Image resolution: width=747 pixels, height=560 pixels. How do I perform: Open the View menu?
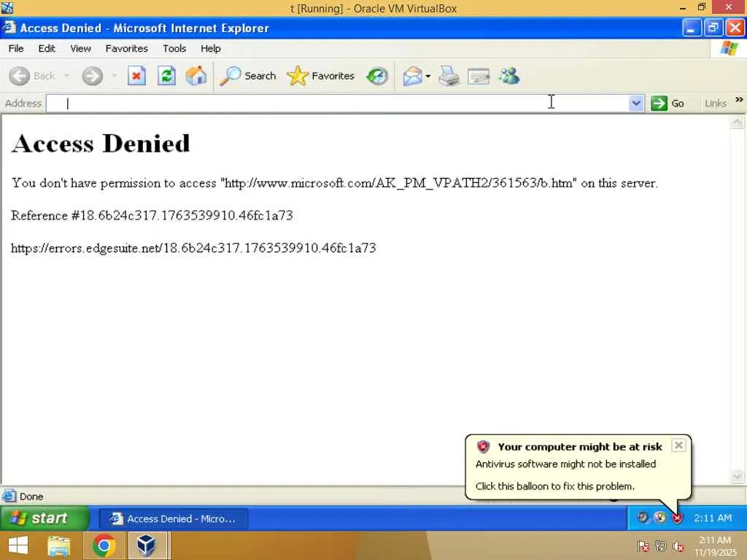point(80,49)
